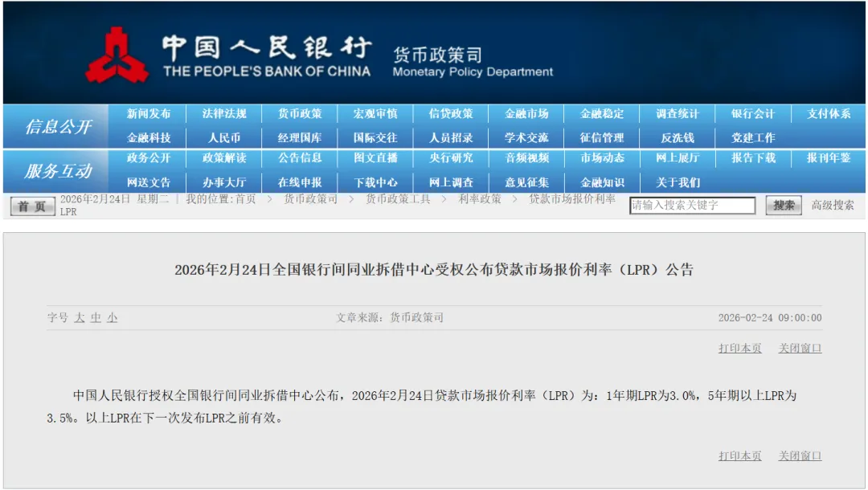
Task: Select 市场动态 menu item
Action: point(602,157)
